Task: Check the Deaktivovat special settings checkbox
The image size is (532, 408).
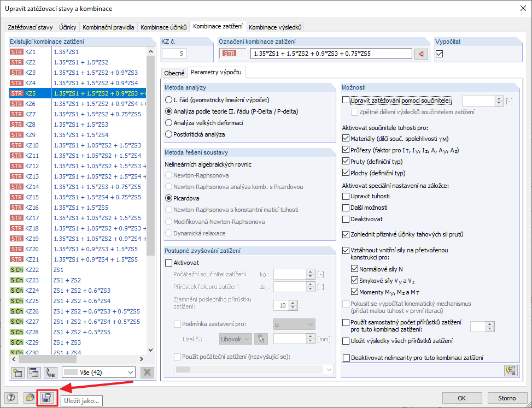Action: [346, 219]
